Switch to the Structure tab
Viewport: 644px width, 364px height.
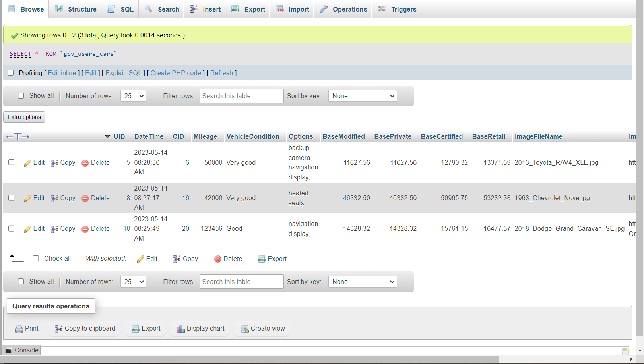[x=76, y=9]
